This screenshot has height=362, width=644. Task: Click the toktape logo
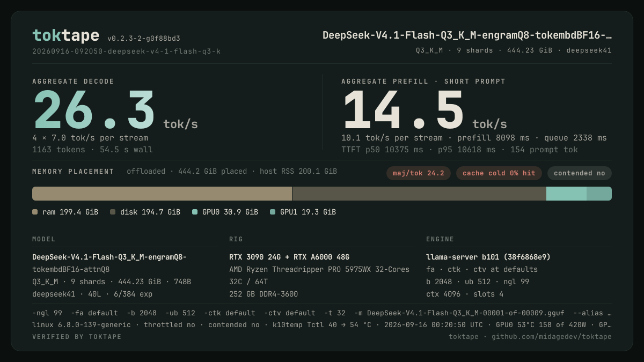coord(65,35)
